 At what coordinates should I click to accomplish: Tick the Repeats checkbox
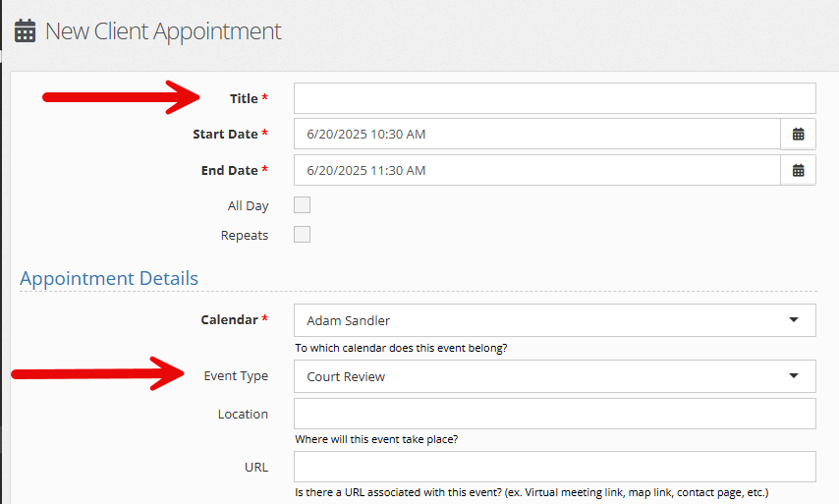pyautogui.click(x=302, y=235)
